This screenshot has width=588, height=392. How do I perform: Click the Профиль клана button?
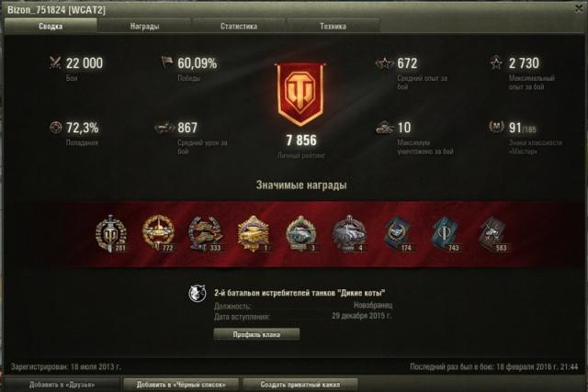click(x=256, y=334)
